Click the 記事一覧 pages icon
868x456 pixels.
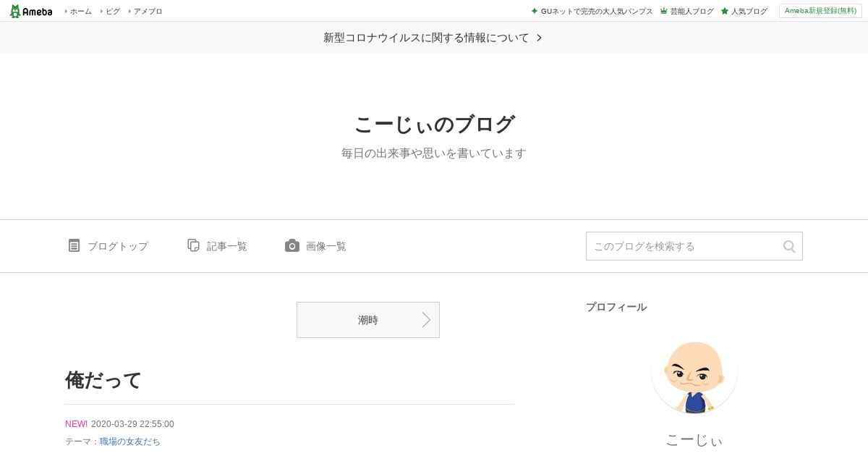tap(193, 245)
